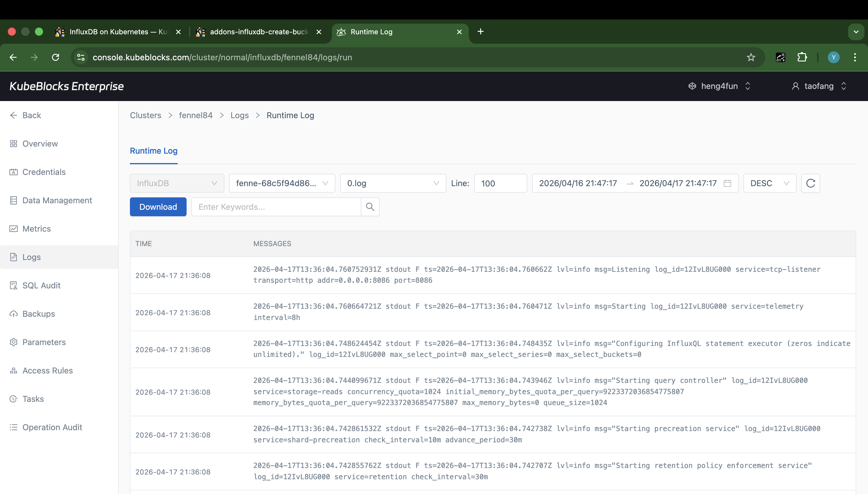Click the InfluxQL statement executor log message
Viewport: 868px width, 494px height.
point(552,349)
